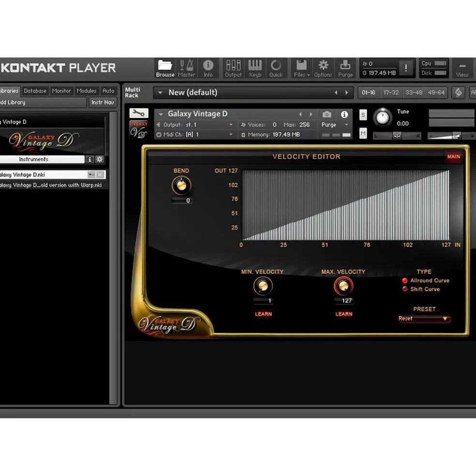Click the Max. Velocity knob
Screen dimensions: 476x476
tap(343, 286)
